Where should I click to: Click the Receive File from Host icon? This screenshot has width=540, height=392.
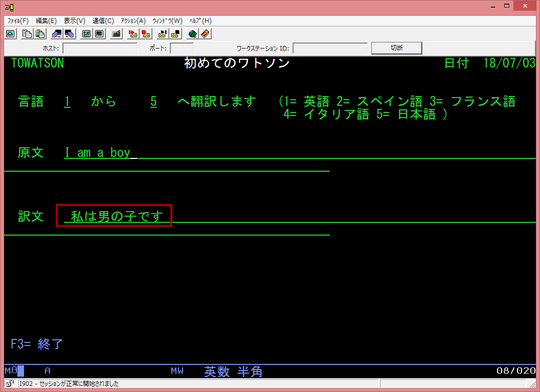[x=69, y=34]
